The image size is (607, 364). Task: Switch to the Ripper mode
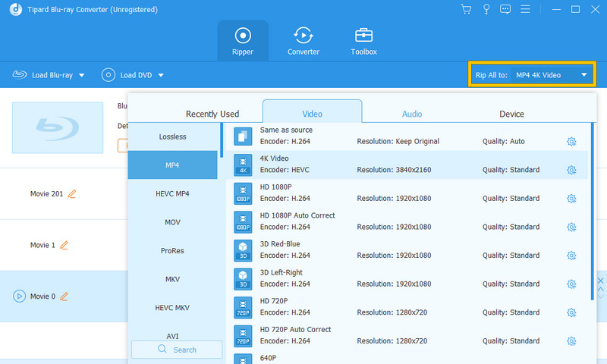[243, 41]
